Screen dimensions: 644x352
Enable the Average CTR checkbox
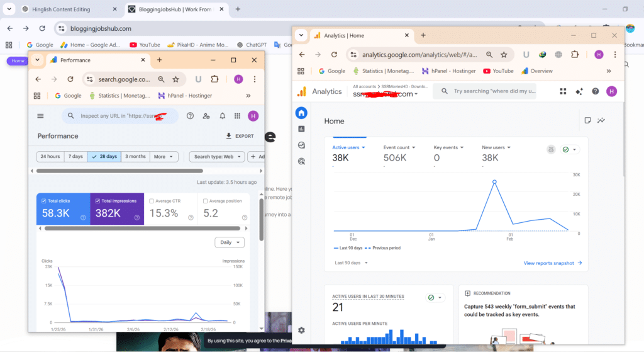click(152, 201)
